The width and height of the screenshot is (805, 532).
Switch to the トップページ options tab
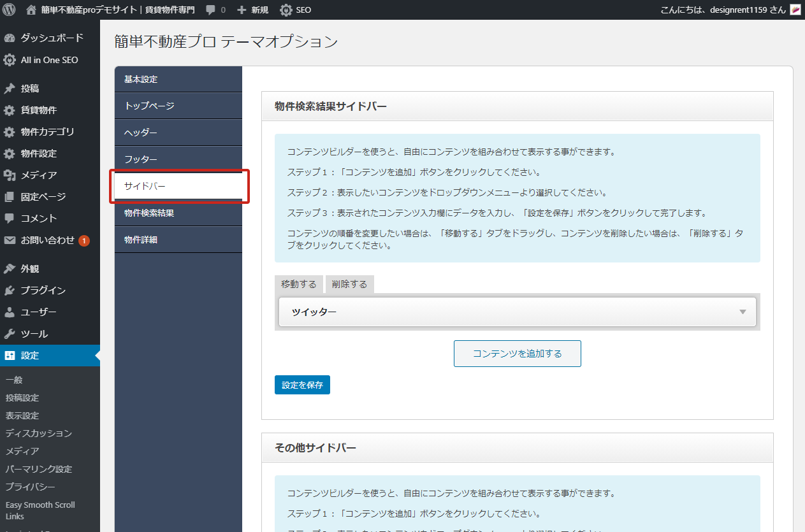click(149, 106)
